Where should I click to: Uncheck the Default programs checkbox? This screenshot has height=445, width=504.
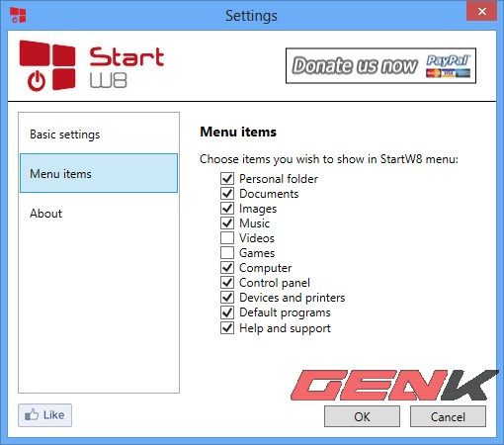227,312
